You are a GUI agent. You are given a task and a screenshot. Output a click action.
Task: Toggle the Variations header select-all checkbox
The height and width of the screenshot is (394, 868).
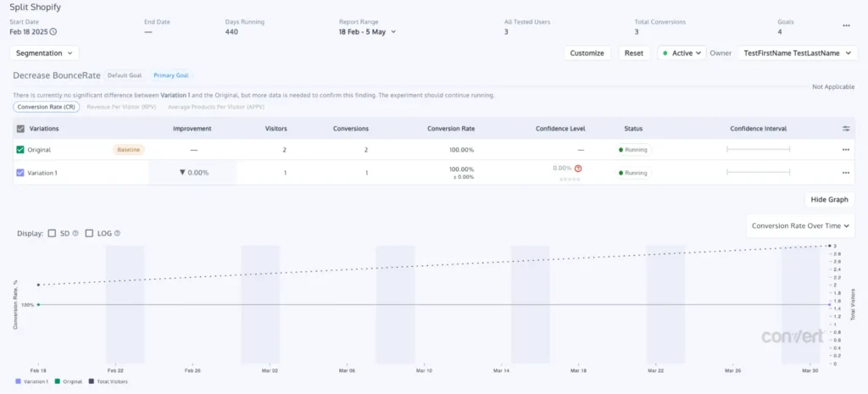pyautogui.click(x=20, y=129)
